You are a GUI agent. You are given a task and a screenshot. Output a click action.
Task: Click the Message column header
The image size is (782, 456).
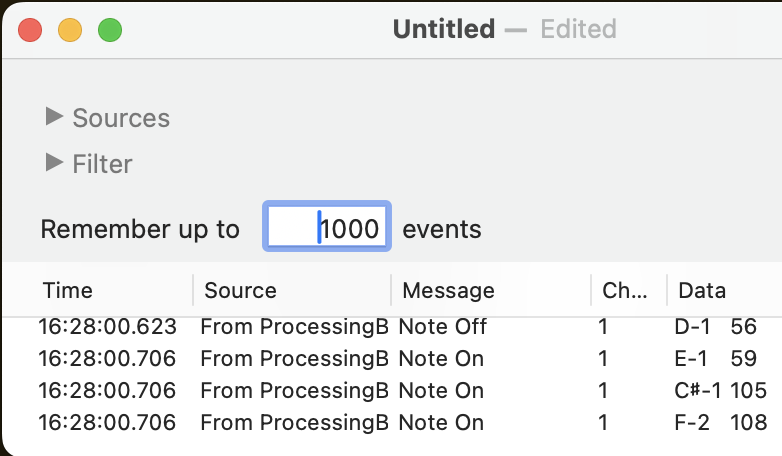pyautogui.click(x=448, y=290)
